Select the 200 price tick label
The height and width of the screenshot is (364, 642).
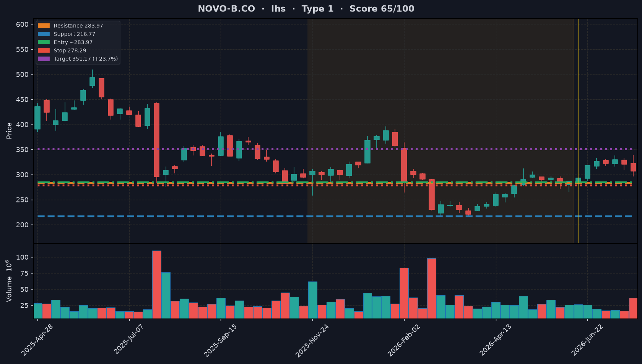coord(22,225)
